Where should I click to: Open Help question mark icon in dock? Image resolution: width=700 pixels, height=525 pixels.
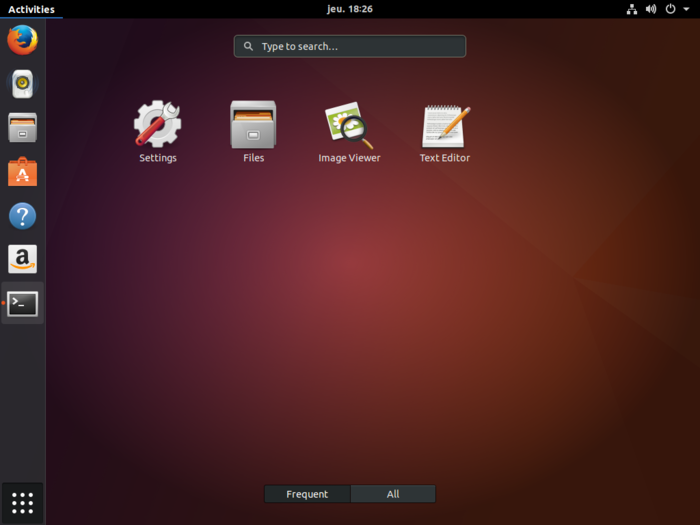tap(22, 216)
